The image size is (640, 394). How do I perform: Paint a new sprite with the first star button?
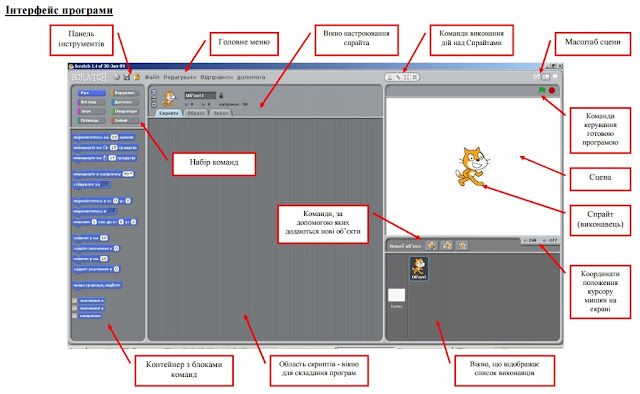(x=431, y=245)
